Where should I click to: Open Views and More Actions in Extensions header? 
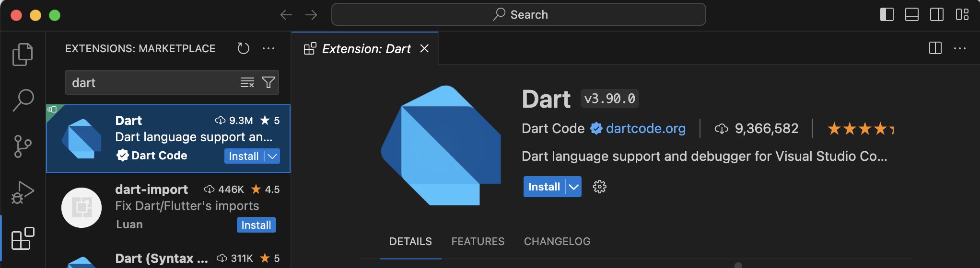[x=268, y=48]
